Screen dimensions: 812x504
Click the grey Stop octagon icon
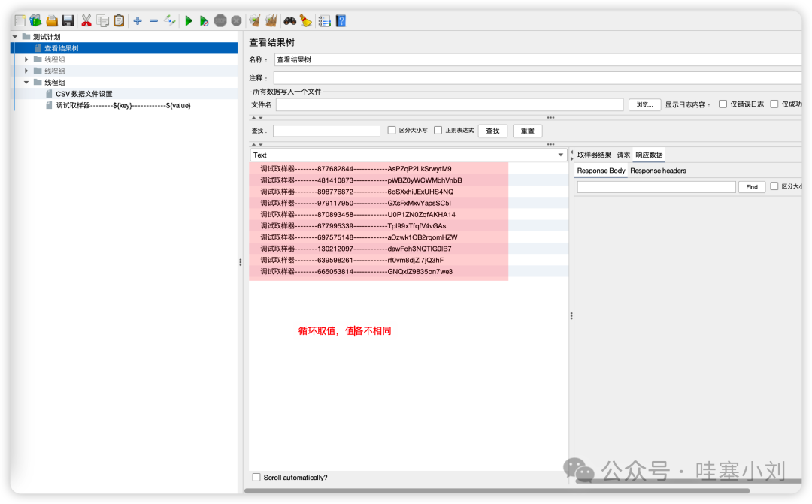[x=220, y=21]
